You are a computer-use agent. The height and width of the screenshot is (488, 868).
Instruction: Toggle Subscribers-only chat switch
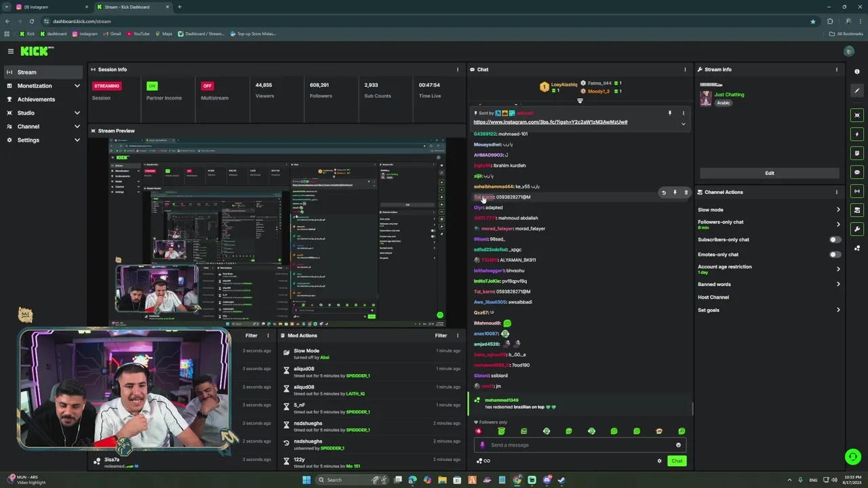[835, 239]
